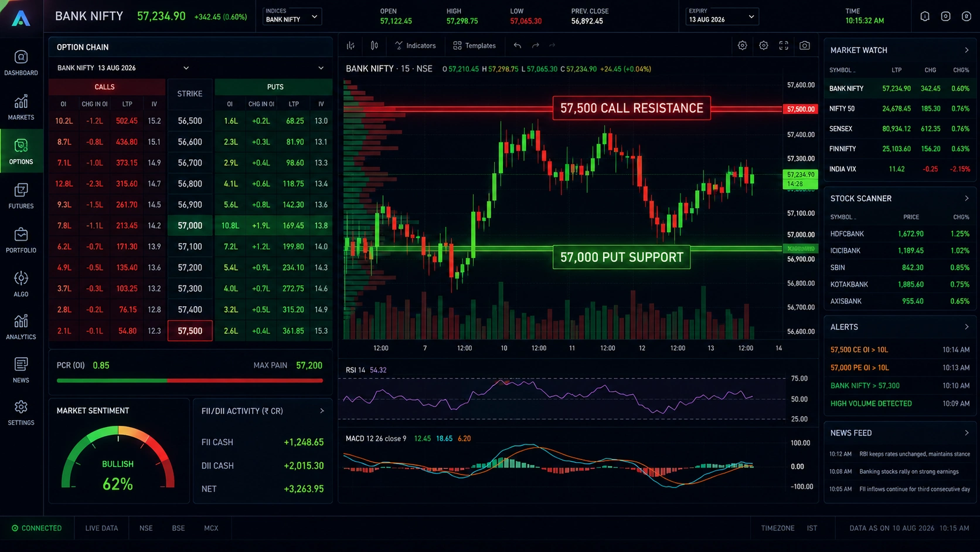
Task: Open the 'BANK NIFTY > 57,300' alert
Action: 900,385
